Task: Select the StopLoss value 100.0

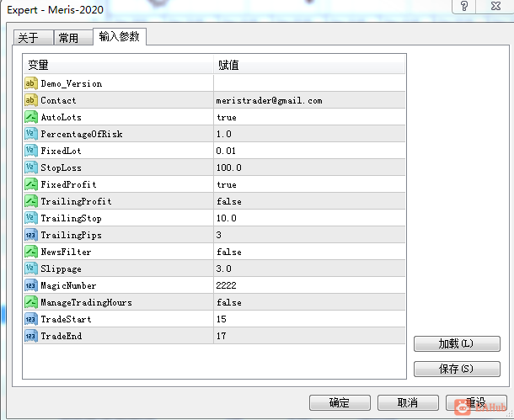Action: [309, 167]
